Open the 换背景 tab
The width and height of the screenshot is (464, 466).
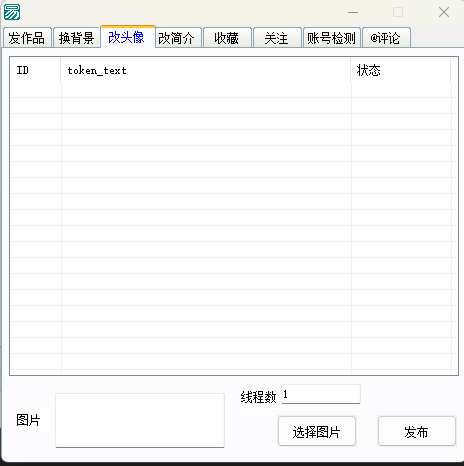[77, 38]
